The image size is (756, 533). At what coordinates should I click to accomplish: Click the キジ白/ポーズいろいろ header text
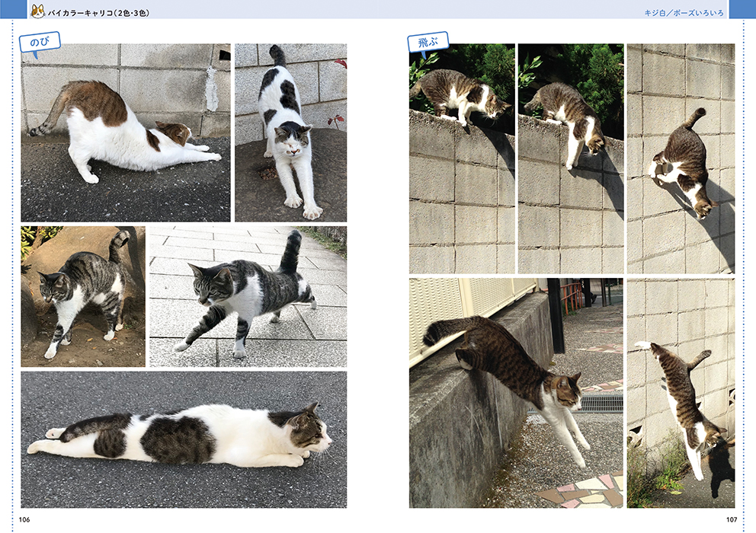(x=684, y=13)
